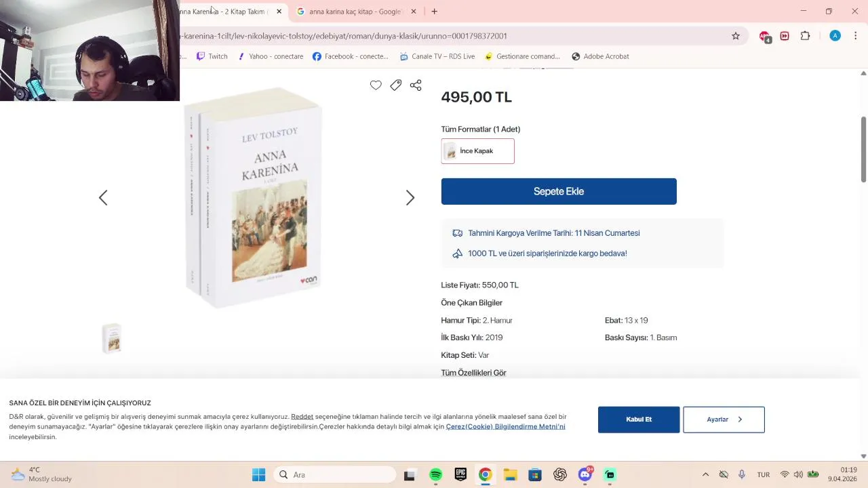Image resolution: width=868 pixels, height=488 pixels.
Task: Select the book cover thumbnail below image
Action: tap(112, 338)
